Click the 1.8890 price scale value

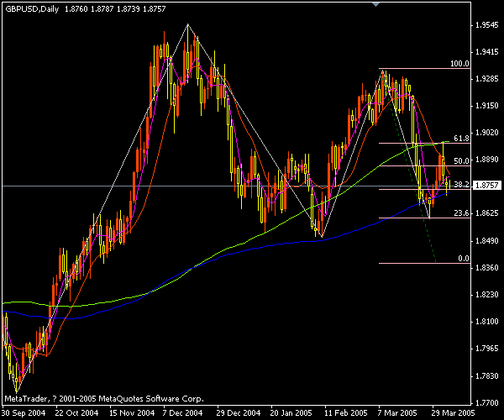coord(486,160)
